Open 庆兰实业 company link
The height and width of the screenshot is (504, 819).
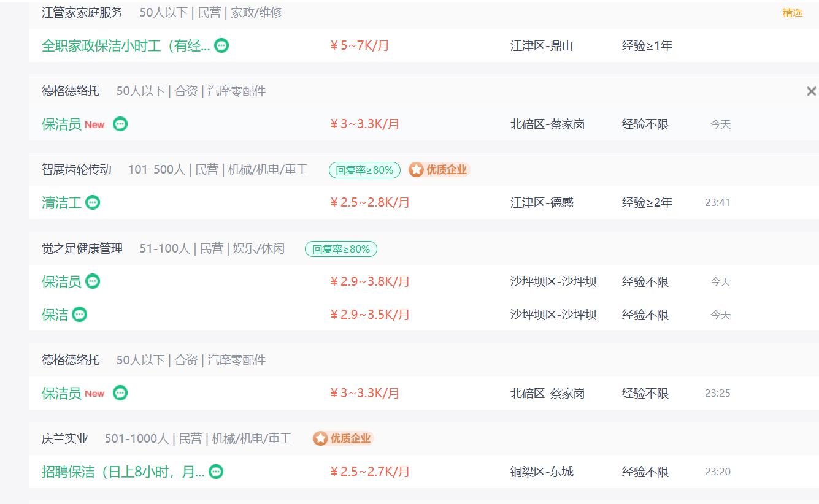65,438
